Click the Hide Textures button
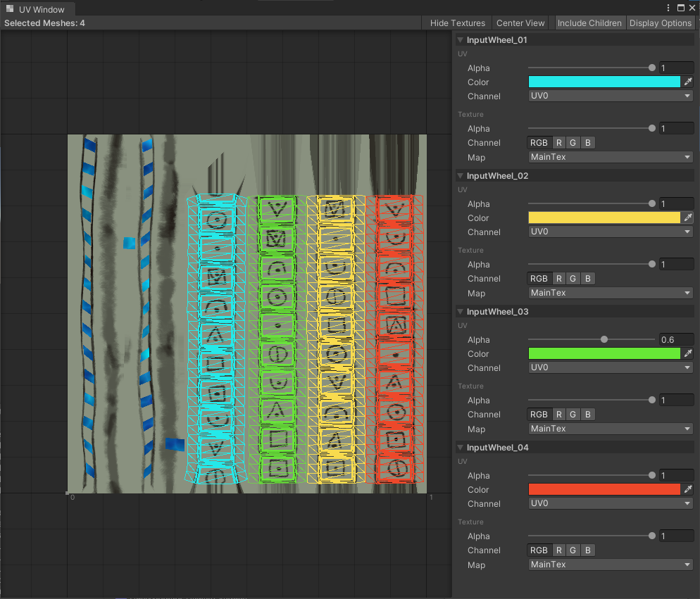The height and width of the screenshot is (599, 700). coord(457,23)
